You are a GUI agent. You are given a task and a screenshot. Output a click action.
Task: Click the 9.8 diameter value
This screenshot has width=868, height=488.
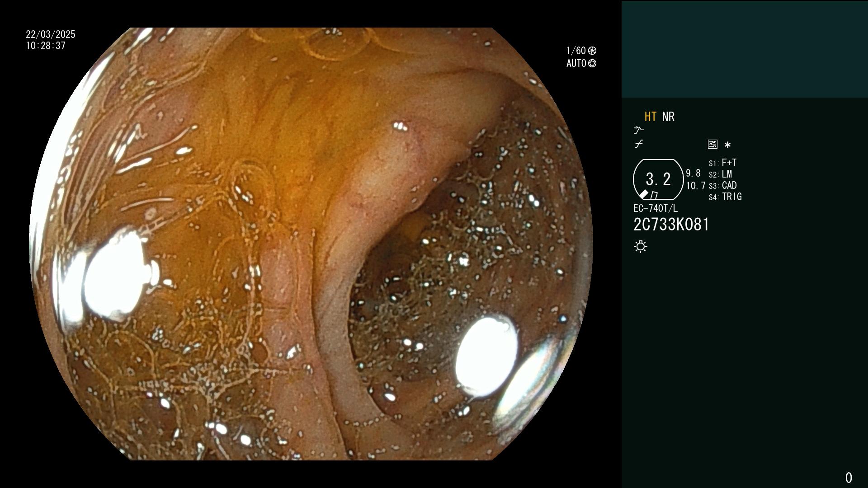pos(693,174)
